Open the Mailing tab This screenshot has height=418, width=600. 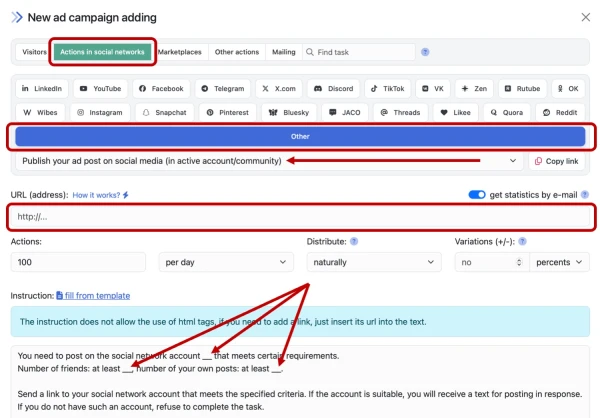[x=283, y=52]
